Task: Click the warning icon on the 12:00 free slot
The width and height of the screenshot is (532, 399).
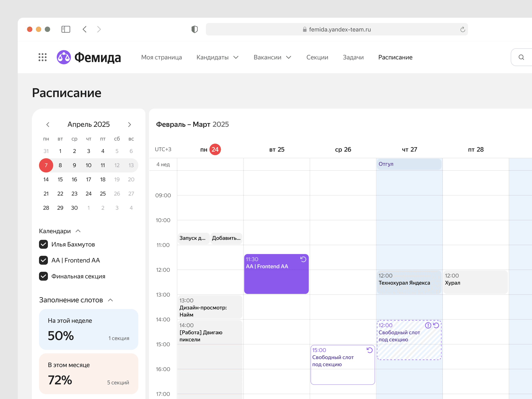Action: pos(428,325)
